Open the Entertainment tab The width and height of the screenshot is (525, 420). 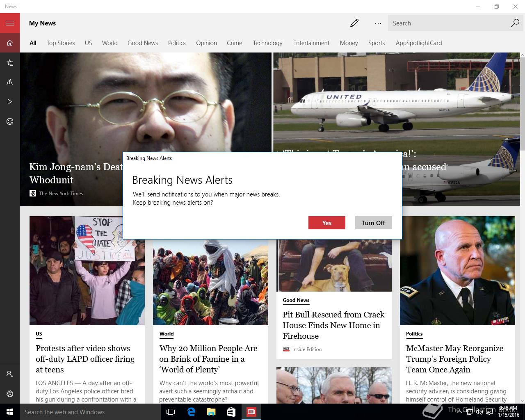pos(311,43)
